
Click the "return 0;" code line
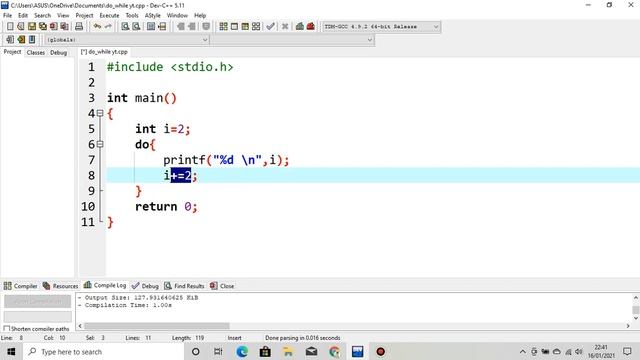point(166,207)
